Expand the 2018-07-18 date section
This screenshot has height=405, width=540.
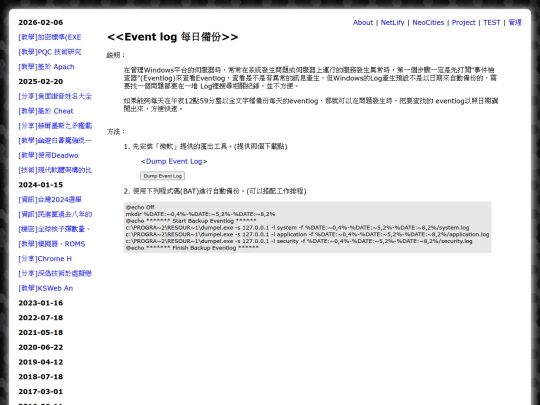41,376
